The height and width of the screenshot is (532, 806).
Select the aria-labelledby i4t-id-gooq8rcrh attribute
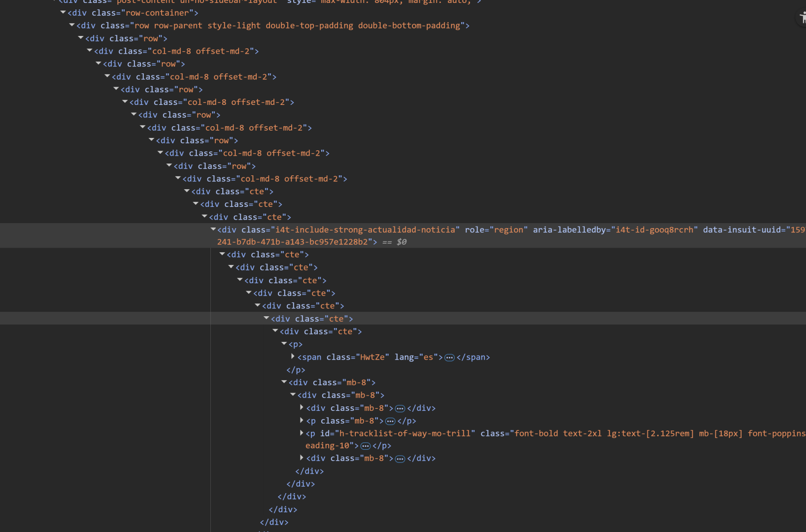[x=615, y=230]
